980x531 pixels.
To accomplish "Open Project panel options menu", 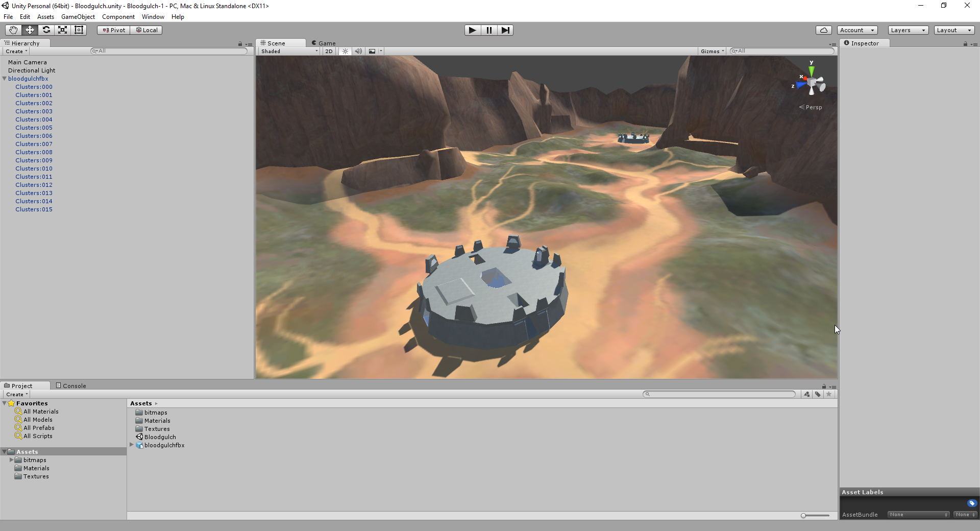I will [832, 387].
